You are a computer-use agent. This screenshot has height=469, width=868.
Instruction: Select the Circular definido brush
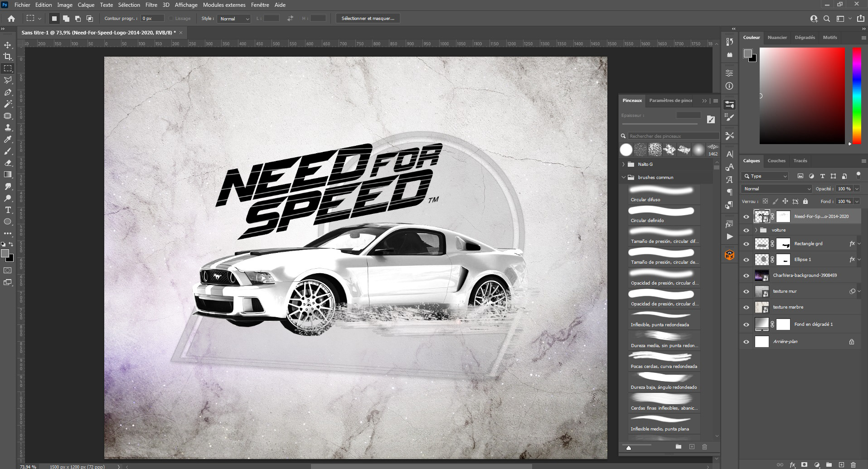(664, 215)
